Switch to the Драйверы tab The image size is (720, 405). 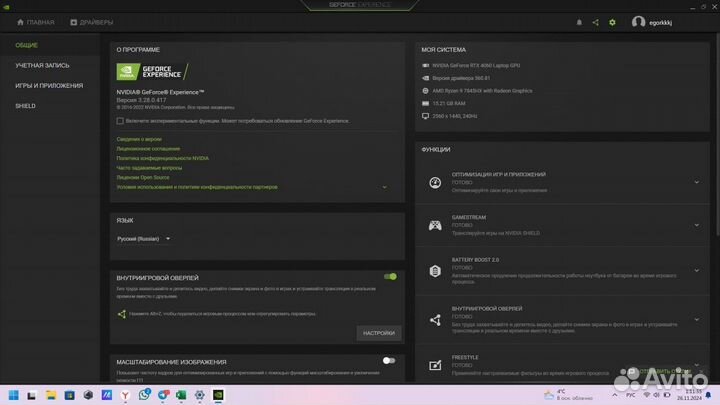pos(92,22)
